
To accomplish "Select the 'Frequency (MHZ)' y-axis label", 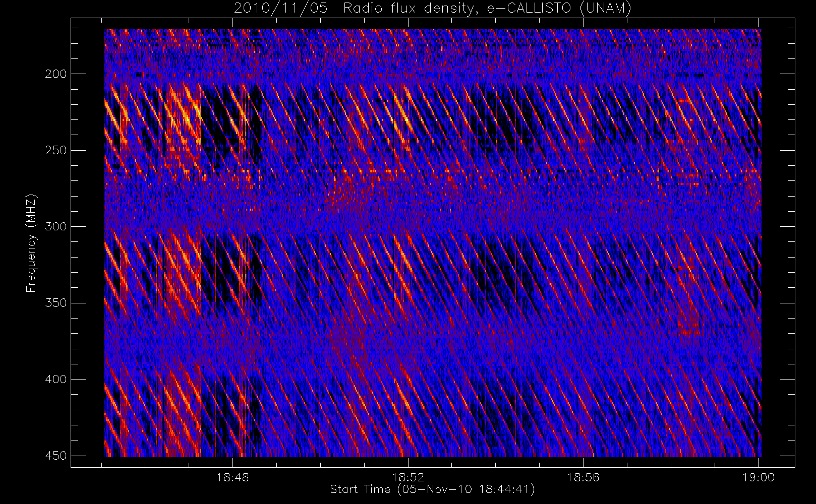I will click(x=31, y=243).
